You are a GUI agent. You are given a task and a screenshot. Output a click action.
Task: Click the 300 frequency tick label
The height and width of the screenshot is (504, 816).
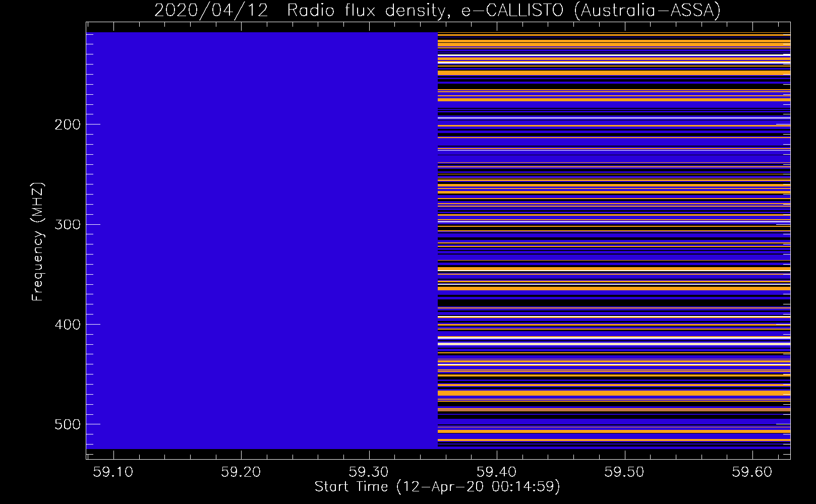click(68, 224)
